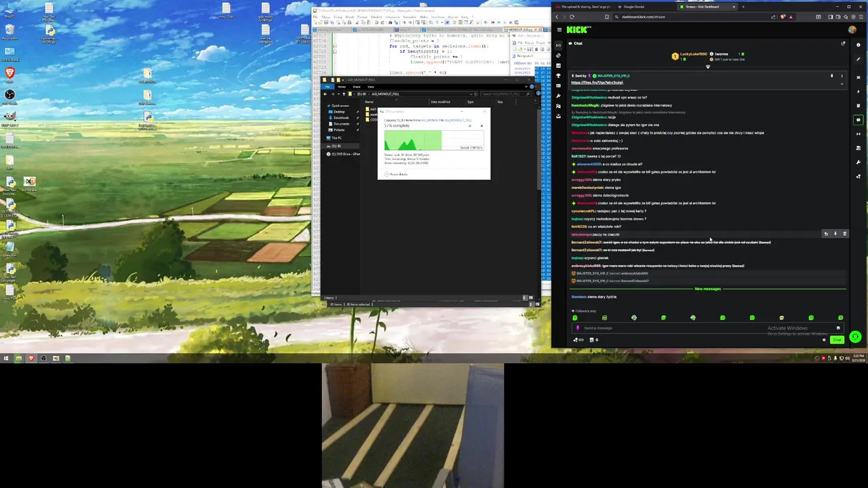Select Downloads in Explorer navigation pane
Screen dimensions: 868x488
[341, 118]
